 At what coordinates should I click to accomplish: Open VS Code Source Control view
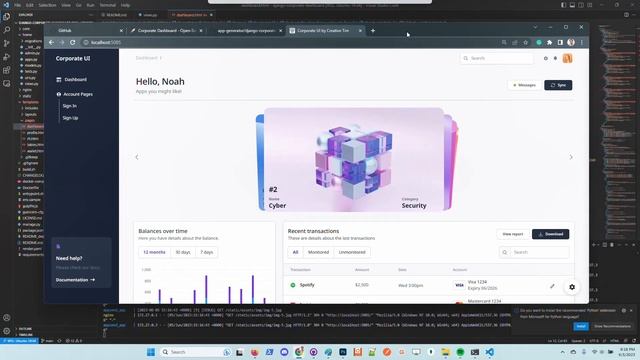(x=7, y=43)
